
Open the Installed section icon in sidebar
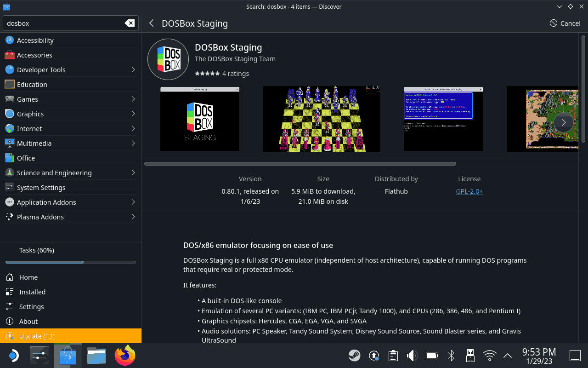(10, 292)
